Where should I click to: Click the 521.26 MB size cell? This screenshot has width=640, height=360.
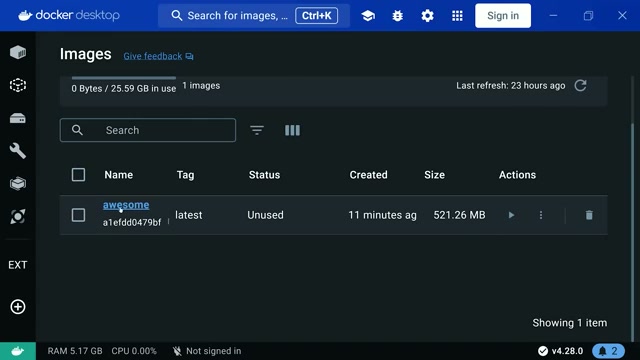459,215
